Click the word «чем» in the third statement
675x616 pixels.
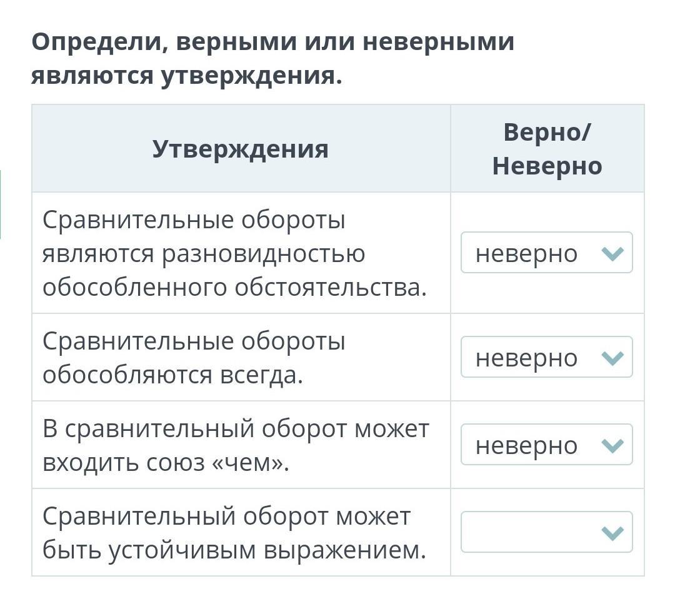click(x=248, y=463)
